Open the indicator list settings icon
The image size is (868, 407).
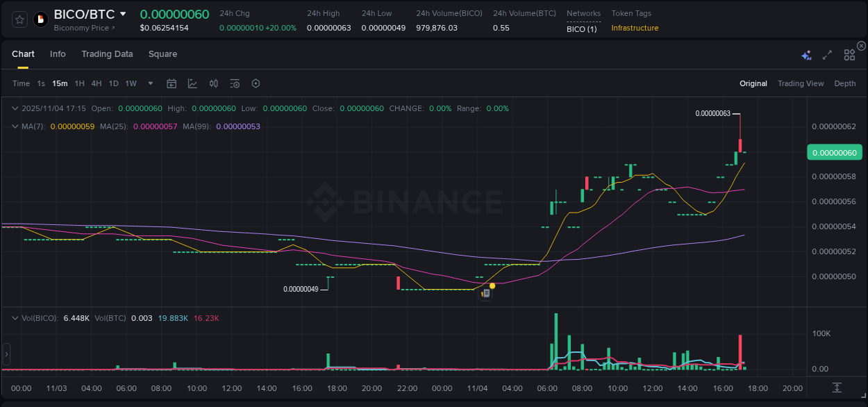tap(234, 83)
